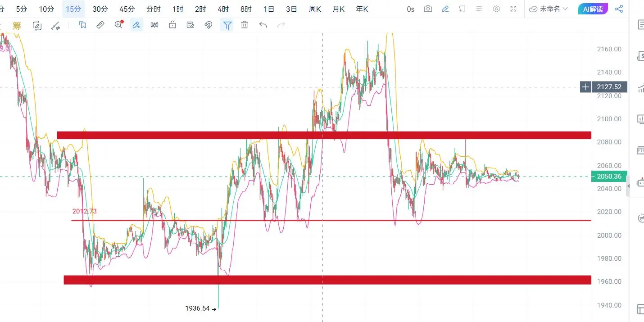Switch to the 45分 timeframe
This screenshot has height=322, width=644.
(127, 9)
